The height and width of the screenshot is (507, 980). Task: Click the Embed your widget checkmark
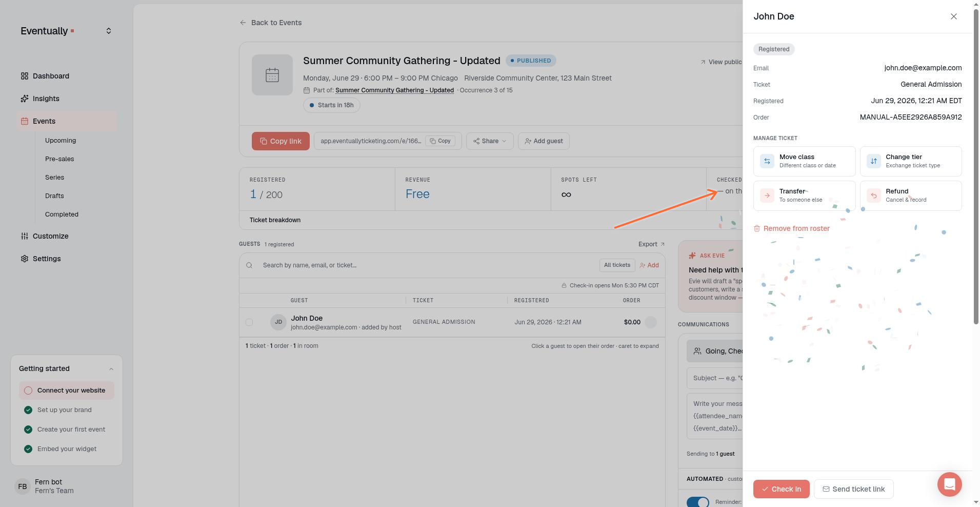(x=28, y=449)
